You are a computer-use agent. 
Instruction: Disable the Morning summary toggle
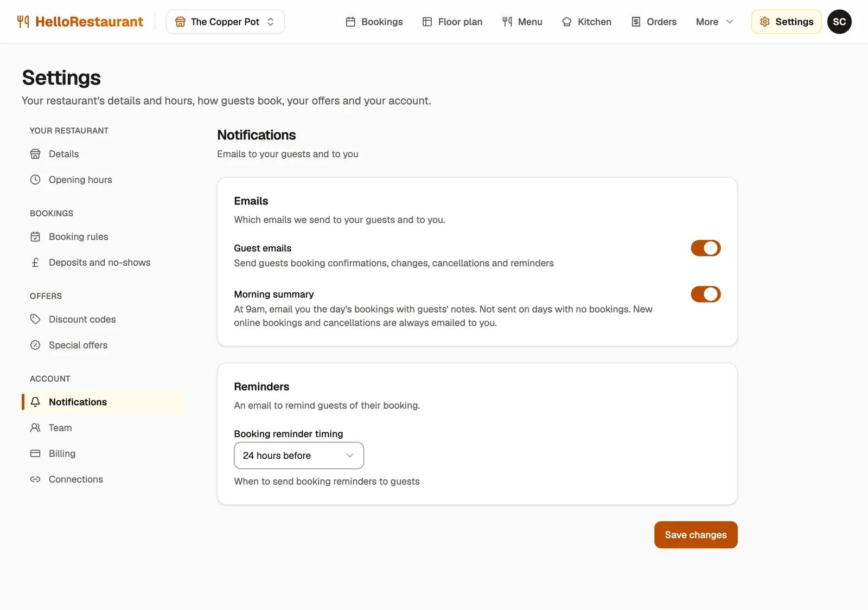click(x=705, y=294)
